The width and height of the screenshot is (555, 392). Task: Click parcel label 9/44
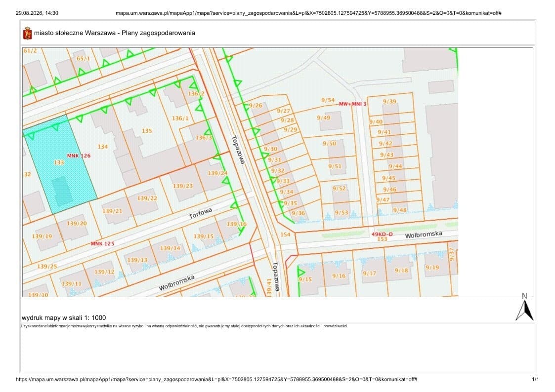pos(395,166)
